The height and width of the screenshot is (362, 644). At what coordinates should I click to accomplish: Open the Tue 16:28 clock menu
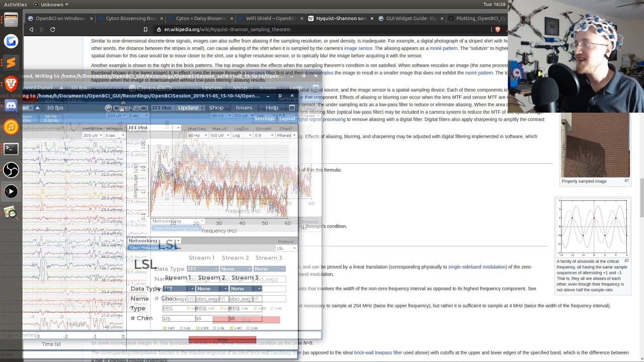click(494, 5)
